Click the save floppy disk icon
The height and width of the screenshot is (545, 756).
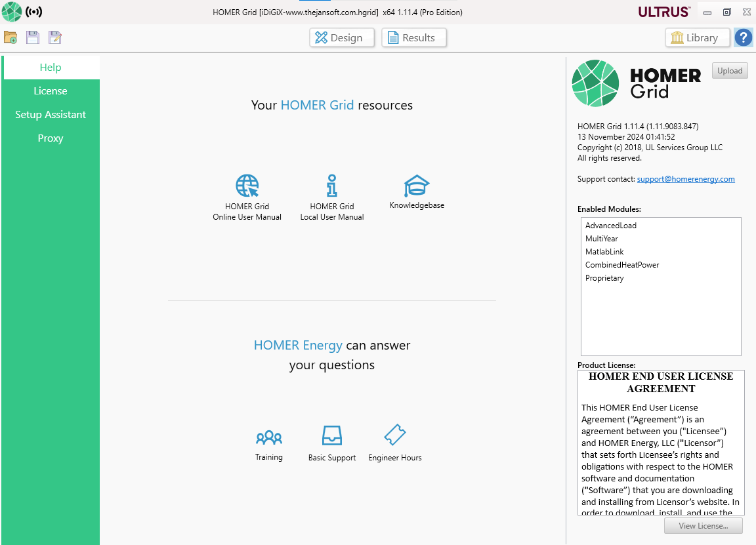tap(33, 37)
